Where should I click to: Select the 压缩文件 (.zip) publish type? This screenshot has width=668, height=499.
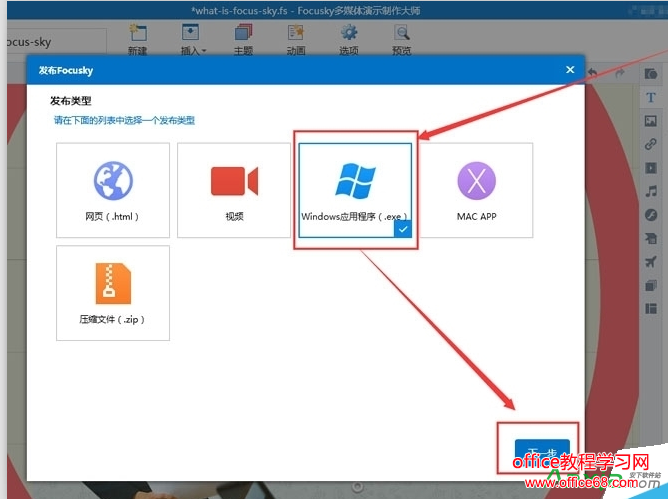tap(113, 293)
